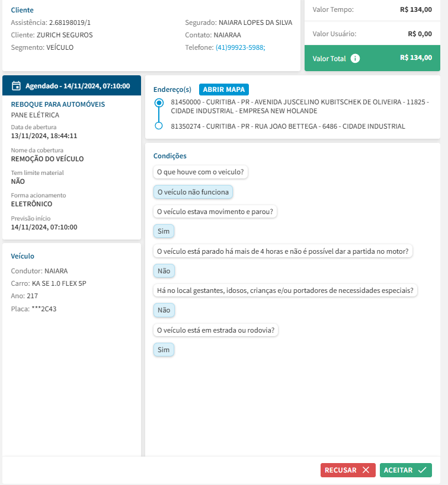Screen dimensions: 448x485
Task: Click the 'O veículo está em estrada ou rodovia?' question
Action: coord(216,330)
